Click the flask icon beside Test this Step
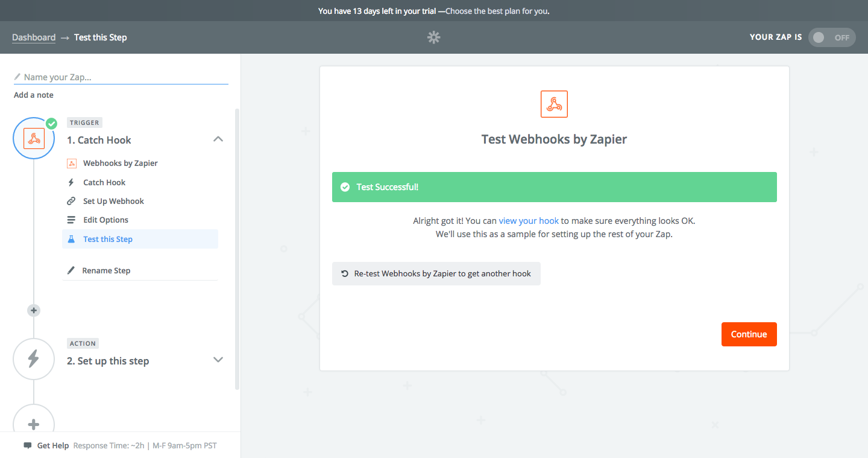Viewport: 868px width, 458px height. click(71, 239)
